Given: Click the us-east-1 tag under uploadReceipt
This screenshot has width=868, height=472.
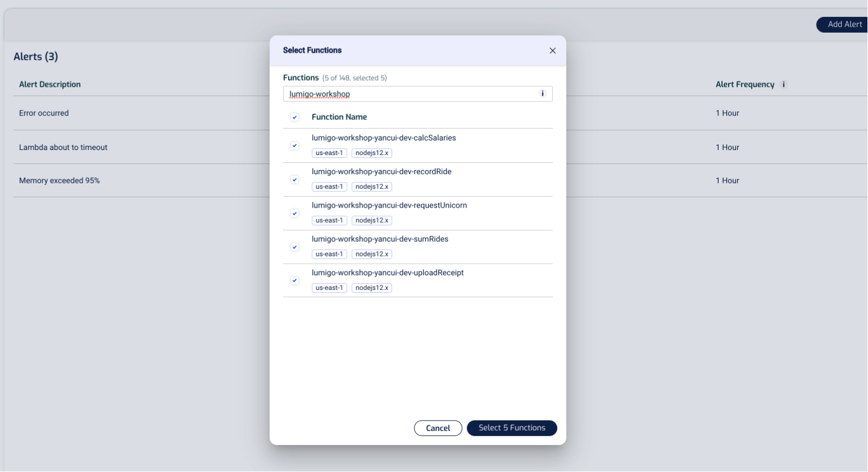Looking at the screenshot, I should pos(329,288).
